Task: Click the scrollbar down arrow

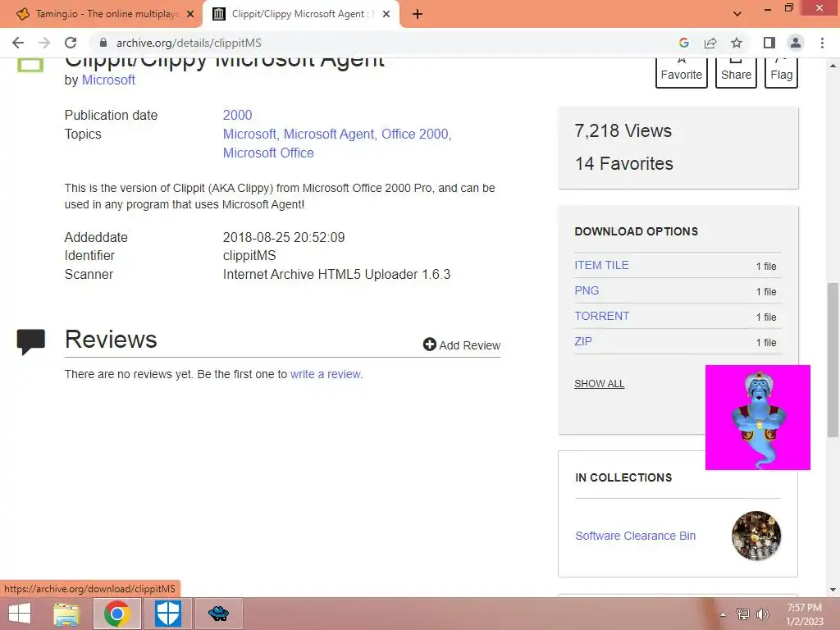Action: tap(833, 590)
